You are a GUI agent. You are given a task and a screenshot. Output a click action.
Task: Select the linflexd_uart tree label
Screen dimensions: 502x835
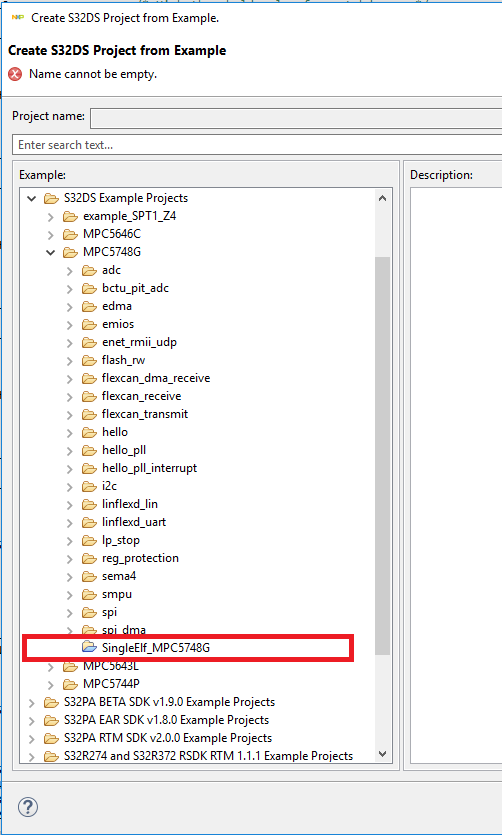click(134, 522)
